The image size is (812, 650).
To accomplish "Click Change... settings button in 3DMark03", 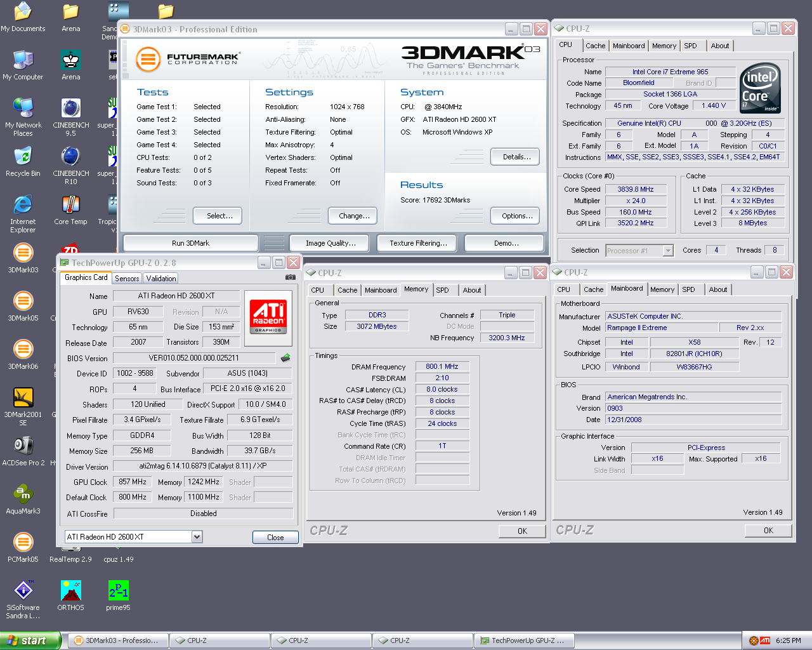I will 354,216.
